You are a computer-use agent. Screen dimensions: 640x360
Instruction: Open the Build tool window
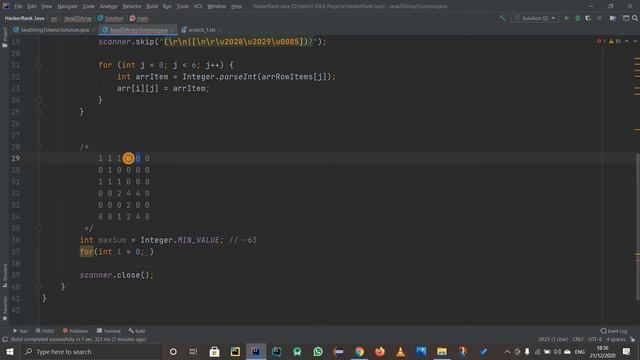click(x=137, y=331)
